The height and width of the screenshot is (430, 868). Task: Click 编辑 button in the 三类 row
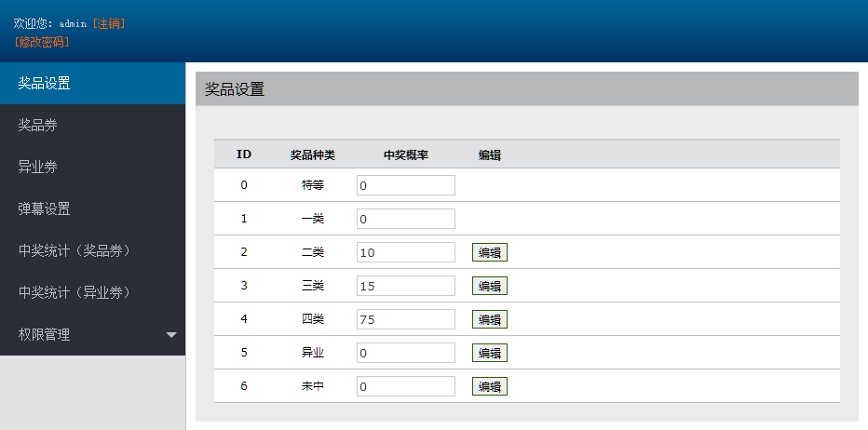[x=490, y=286]
